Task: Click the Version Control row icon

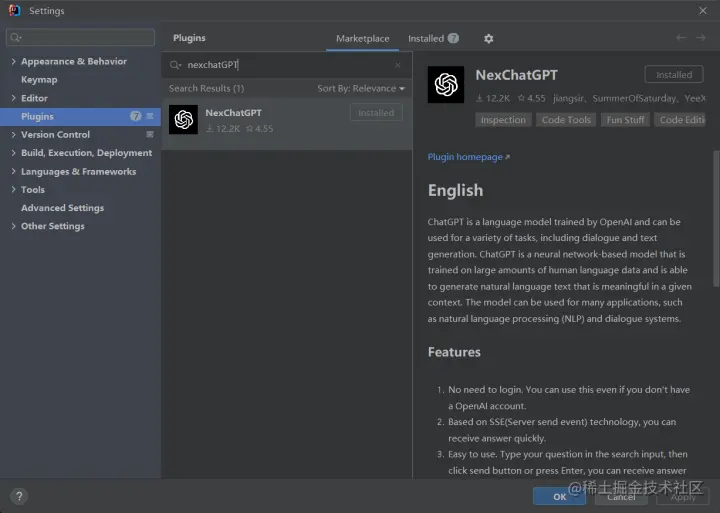Action: click(x=150, y=135)
